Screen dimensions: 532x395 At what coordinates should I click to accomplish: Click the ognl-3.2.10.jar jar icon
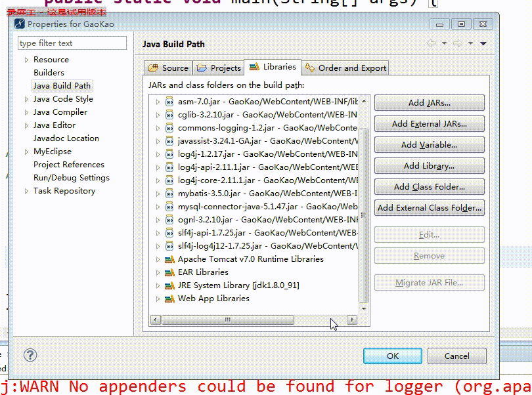[x=169, y=220]
